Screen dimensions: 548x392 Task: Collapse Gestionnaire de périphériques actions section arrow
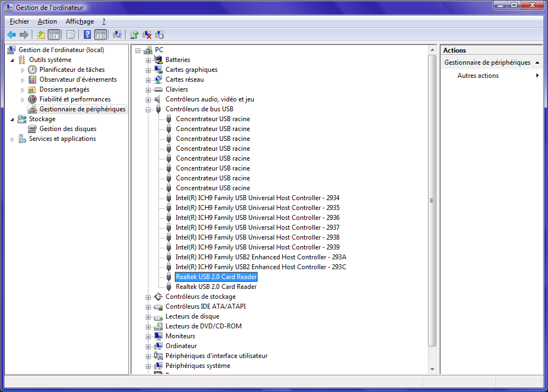[537, 63]
